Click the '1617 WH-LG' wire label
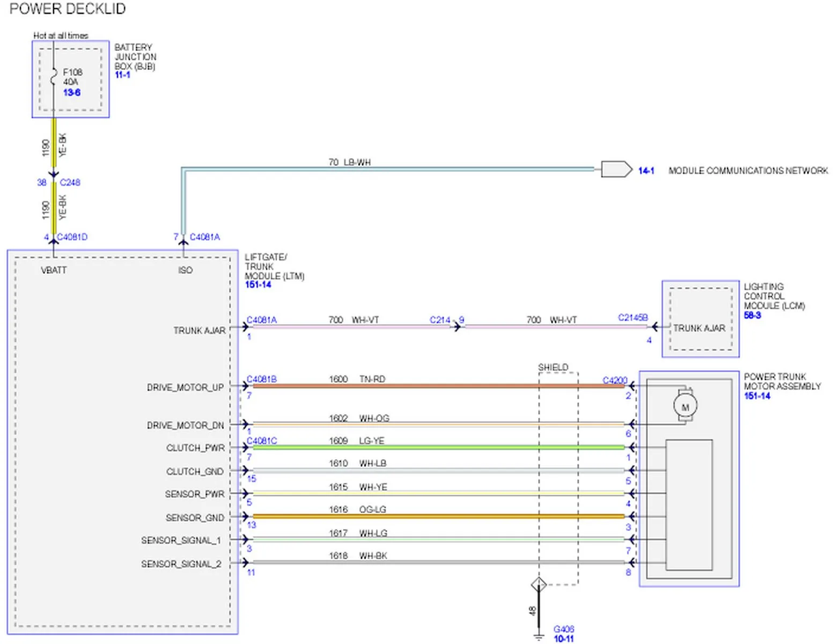The height and width of the screenshot is (644, 839). 358,533
